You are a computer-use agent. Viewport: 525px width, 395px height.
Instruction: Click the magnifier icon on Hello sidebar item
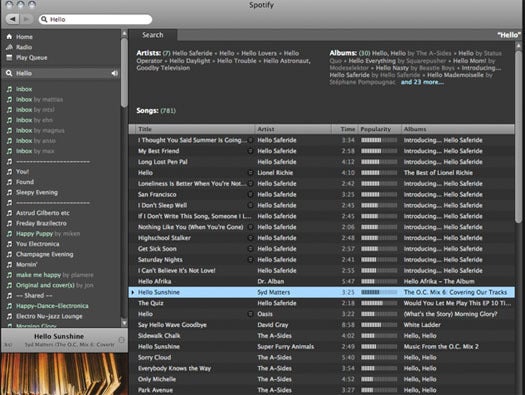9,73
